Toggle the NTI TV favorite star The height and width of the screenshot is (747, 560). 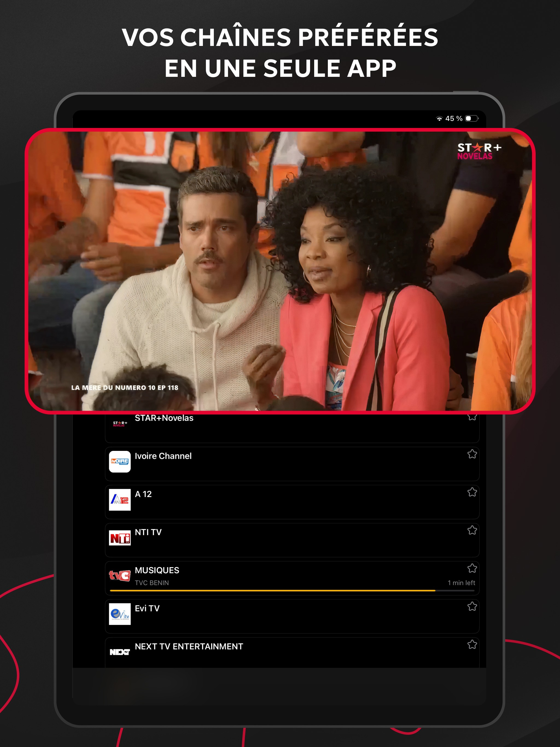click(472, 530)
